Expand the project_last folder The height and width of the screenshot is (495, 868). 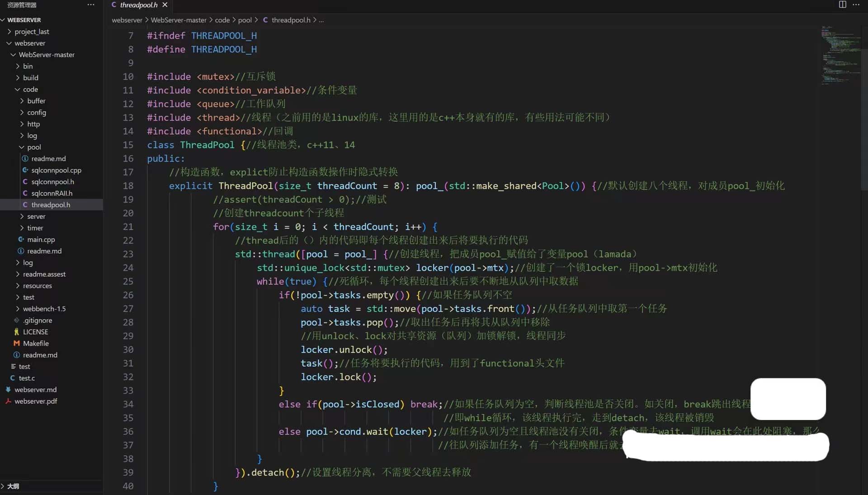[52, 32]
